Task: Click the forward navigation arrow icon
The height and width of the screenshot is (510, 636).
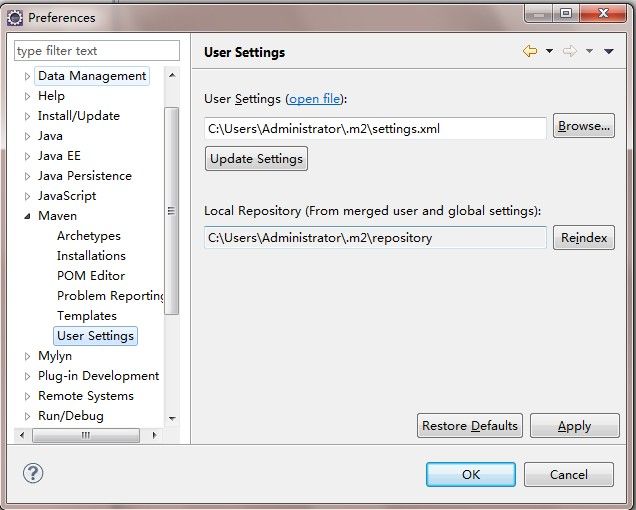Action: 570,51
